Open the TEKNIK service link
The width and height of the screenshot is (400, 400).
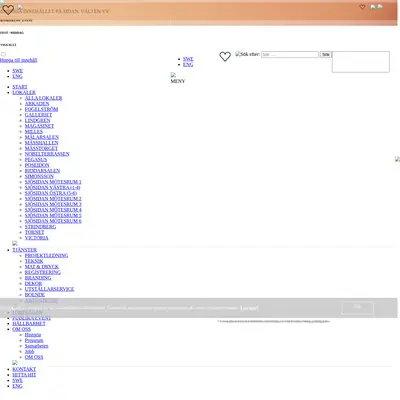(x=34, y=261)
